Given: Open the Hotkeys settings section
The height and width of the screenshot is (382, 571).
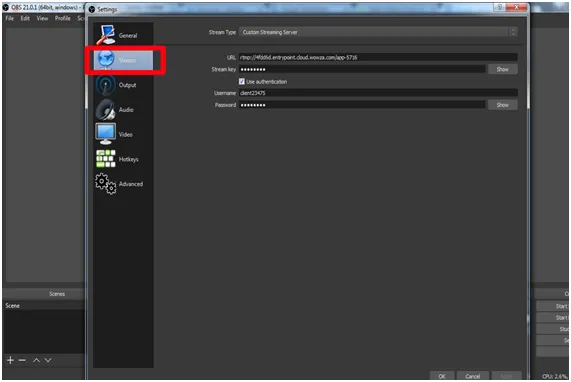Looking at the screenshot, I should coord(123,159).
